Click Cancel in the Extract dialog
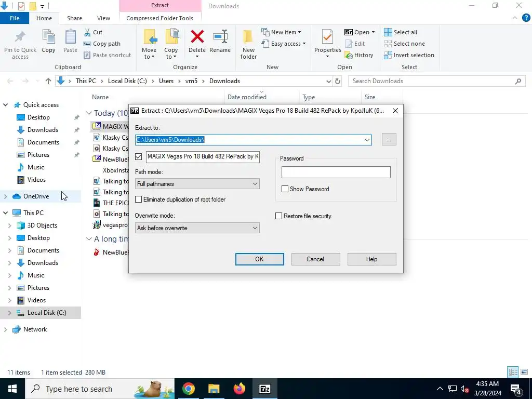532x399 pixels. (315, 259)
